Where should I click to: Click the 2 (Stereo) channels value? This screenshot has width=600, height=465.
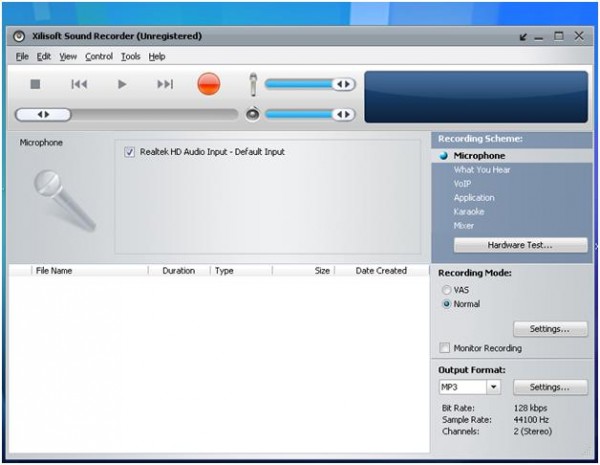533,431
